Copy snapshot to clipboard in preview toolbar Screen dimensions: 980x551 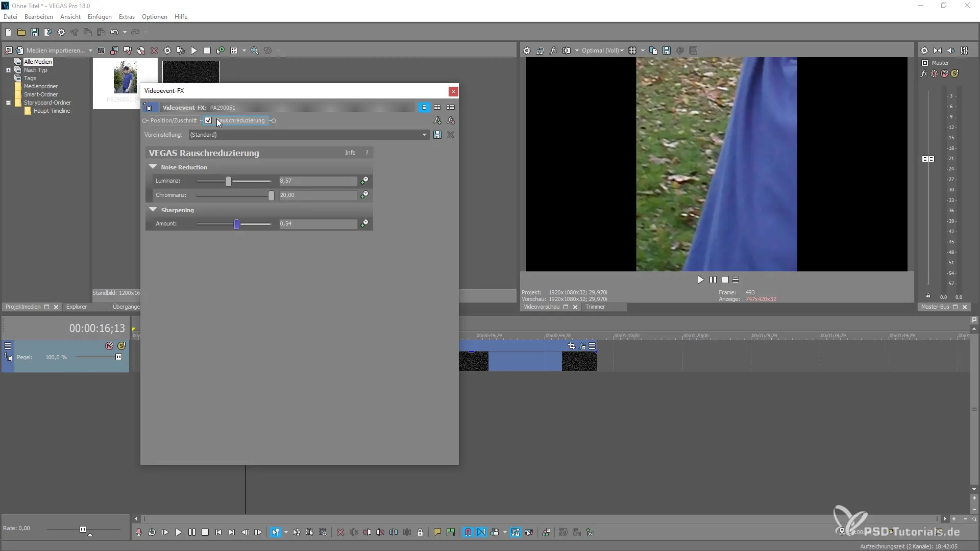653,51
